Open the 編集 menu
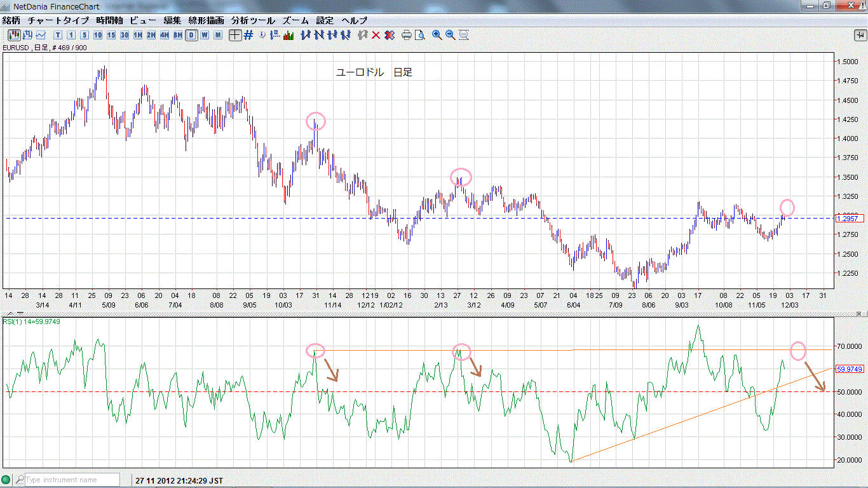868x488 pixels. (173, 20)
